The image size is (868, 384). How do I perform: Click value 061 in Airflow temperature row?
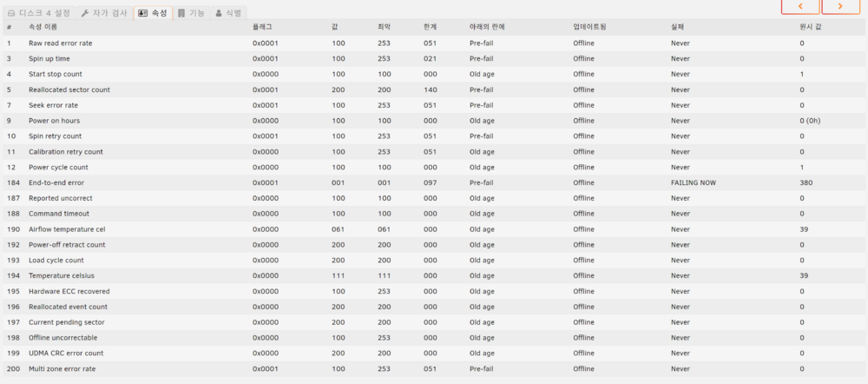click(x=339, y=229)
